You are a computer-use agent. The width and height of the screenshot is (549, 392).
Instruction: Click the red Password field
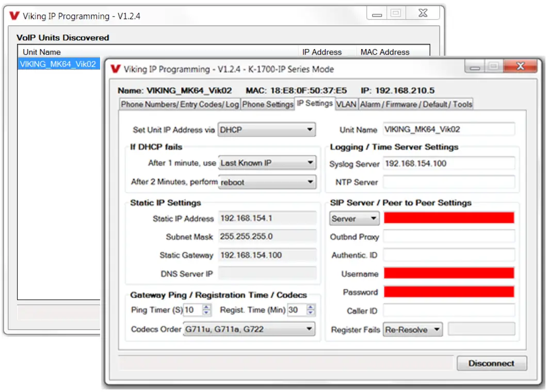(x=449, y=291)
